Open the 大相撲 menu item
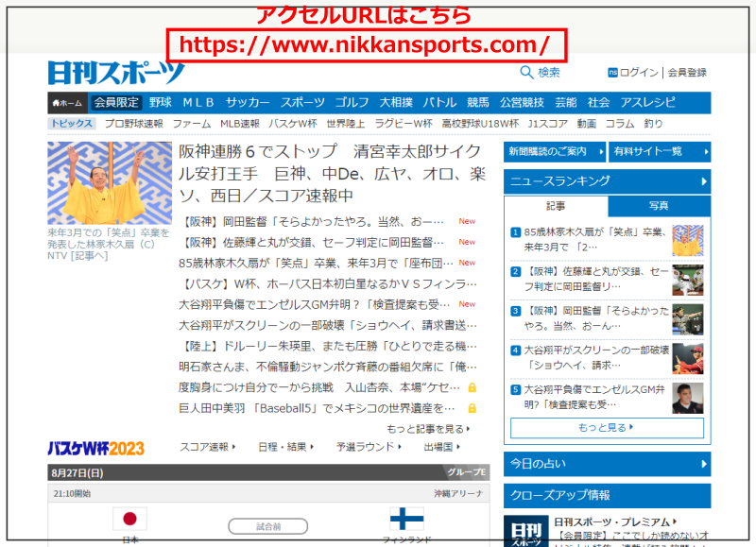The image size is (756, 547). click(396, 103)
